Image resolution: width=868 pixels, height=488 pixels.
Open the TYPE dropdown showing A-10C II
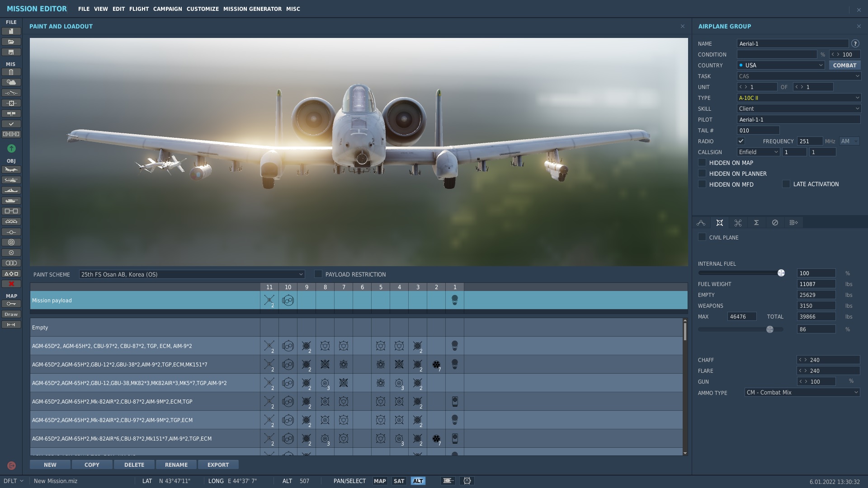coord(798,98)
